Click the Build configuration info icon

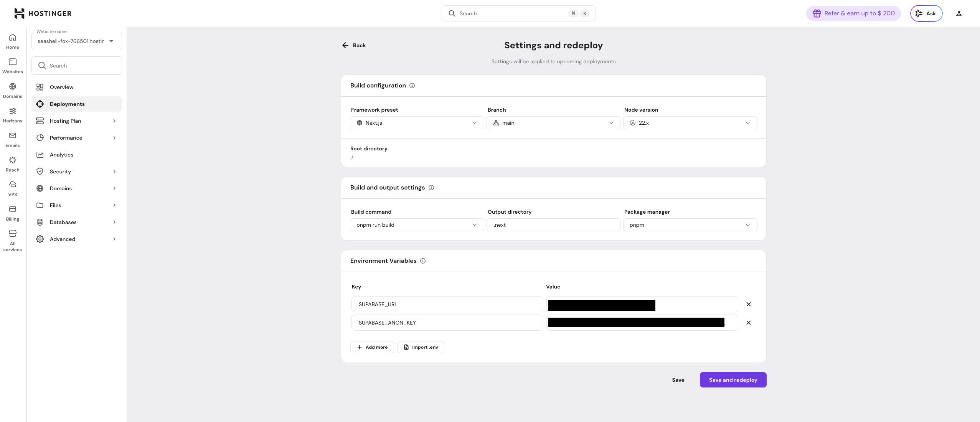(412, 86)
